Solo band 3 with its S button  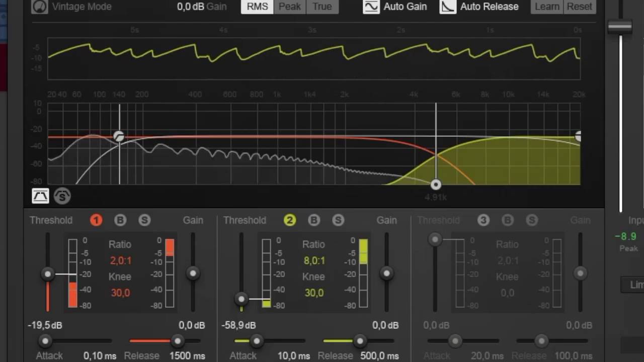[532, 220]
